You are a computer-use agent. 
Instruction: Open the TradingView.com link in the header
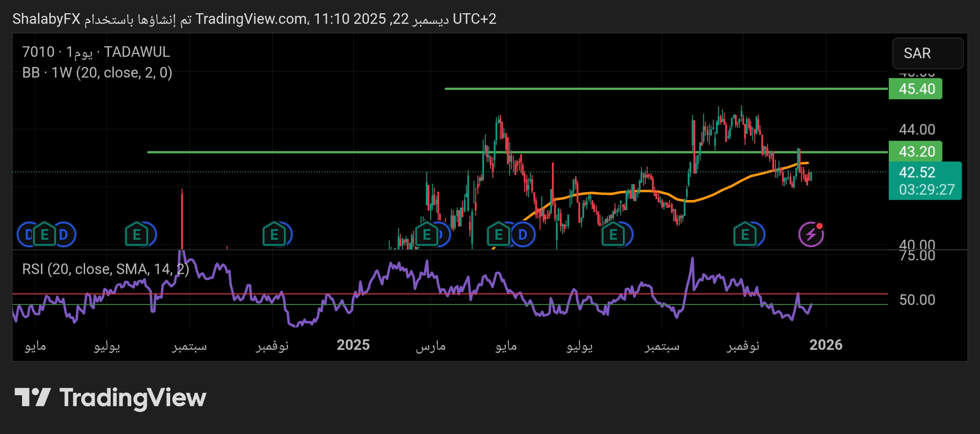251,19
